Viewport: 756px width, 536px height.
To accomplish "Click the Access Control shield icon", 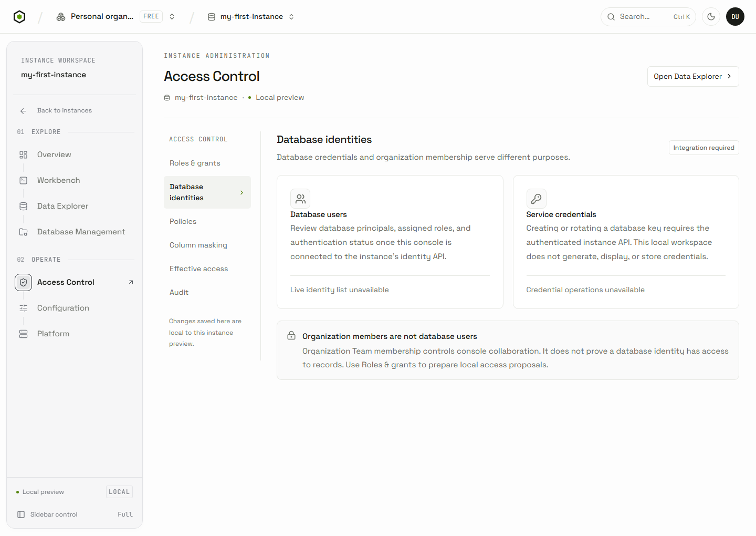I will pyautogui.click(x=23, y=282).
